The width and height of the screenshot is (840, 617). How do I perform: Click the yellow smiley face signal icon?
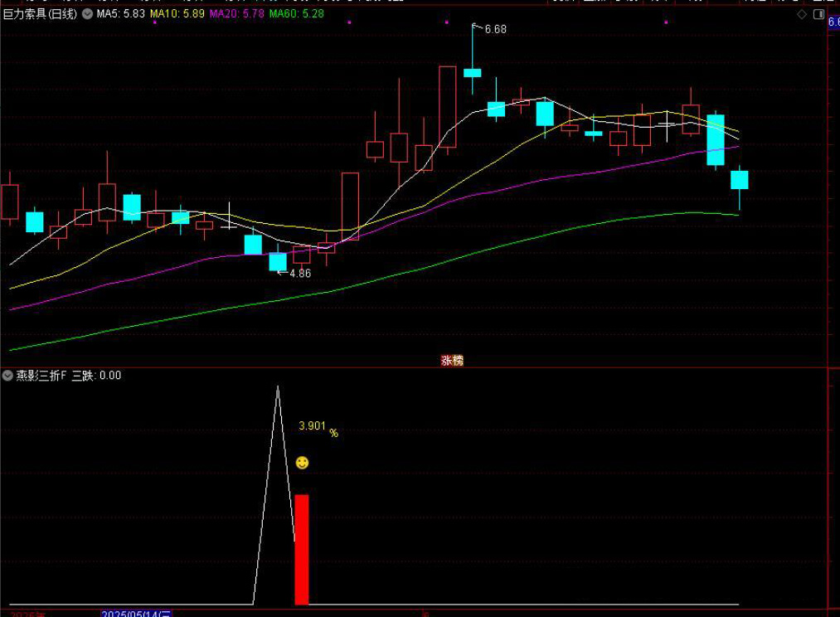click(x=302, y=463)
